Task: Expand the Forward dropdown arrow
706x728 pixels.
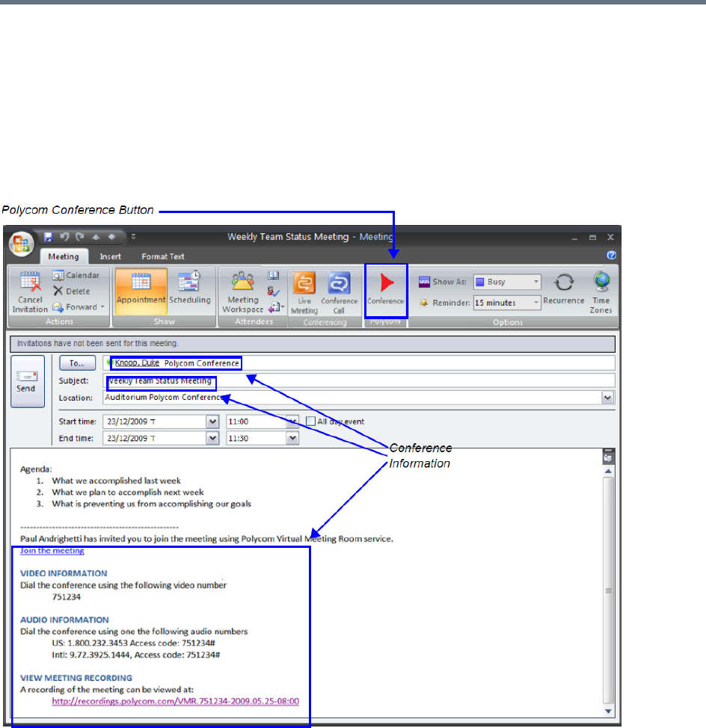Action: pyautogui.click(x=102, y=306)
